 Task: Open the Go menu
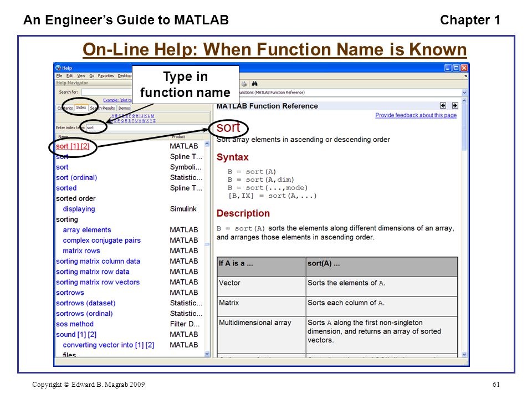click(x=91, y=76)
